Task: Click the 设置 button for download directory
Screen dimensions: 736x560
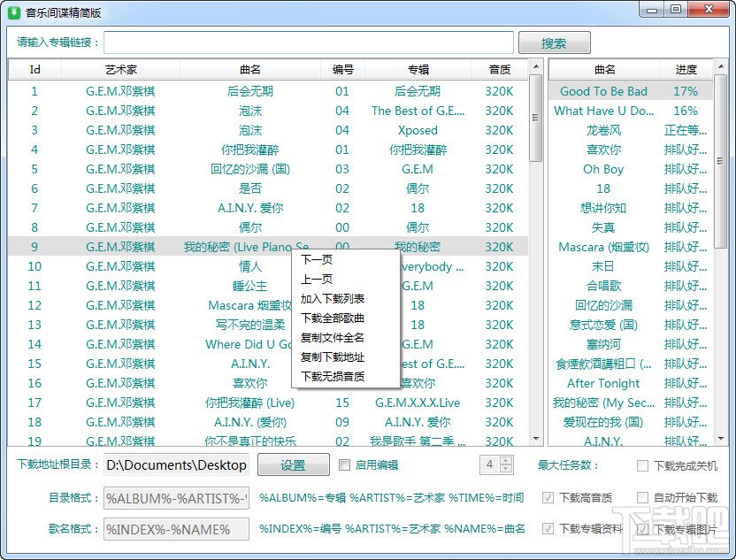Action: [294, 465]
